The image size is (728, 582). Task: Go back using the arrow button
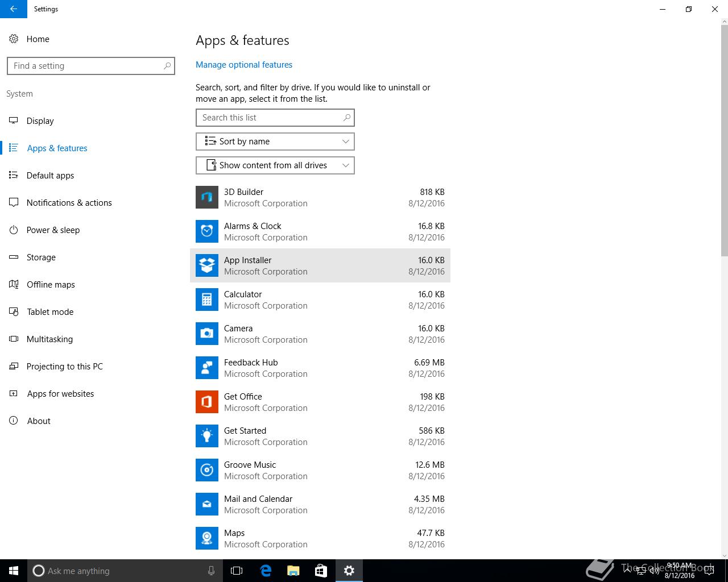(14, 9)
